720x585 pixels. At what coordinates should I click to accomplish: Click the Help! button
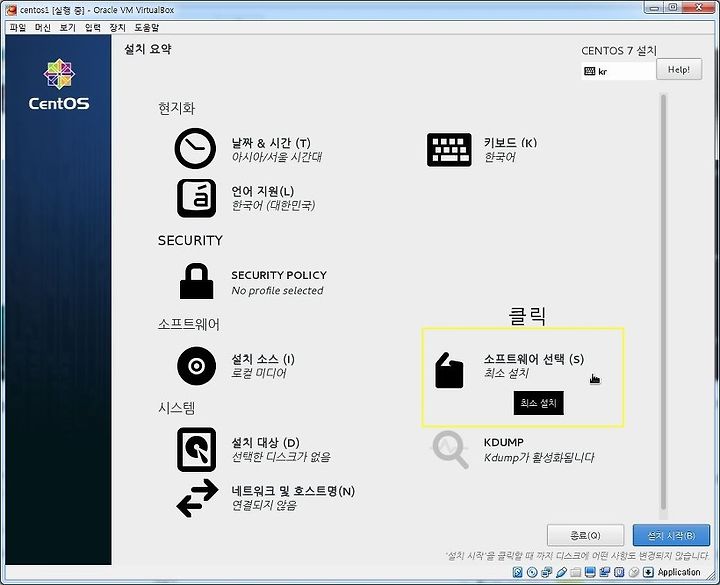pos(679,69)
